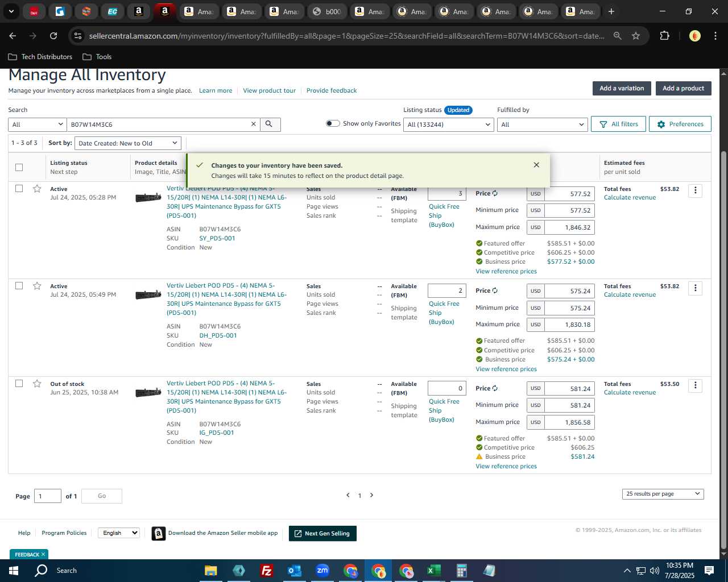Open Outlook from the Windows taskbar

pos(294,571)
